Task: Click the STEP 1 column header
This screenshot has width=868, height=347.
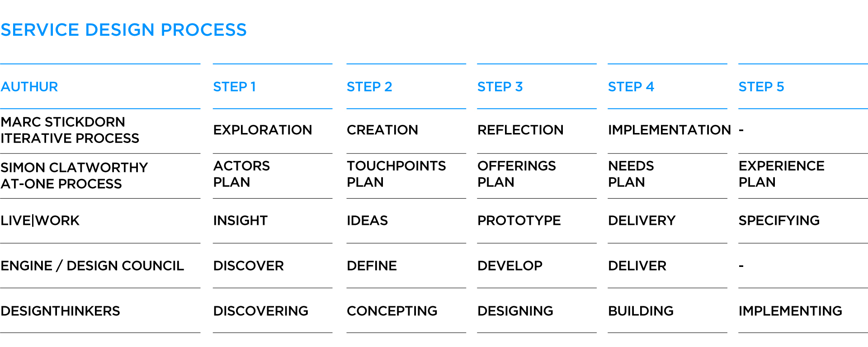Action: click(x=234, y=86)
